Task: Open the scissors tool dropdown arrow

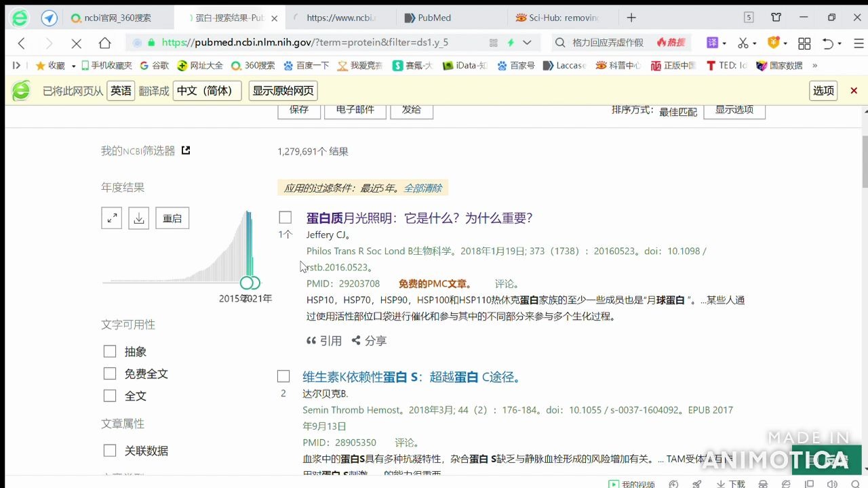Action: [x=755, y=43]
